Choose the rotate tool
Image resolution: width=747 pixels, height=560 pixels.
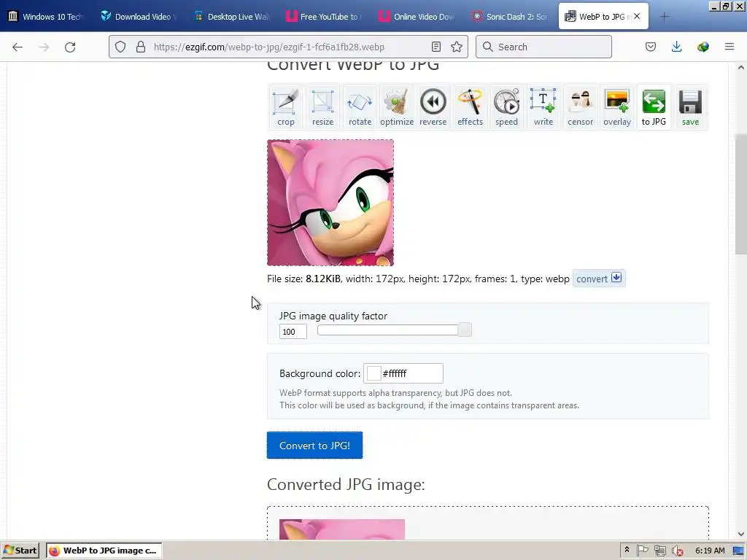360,107
